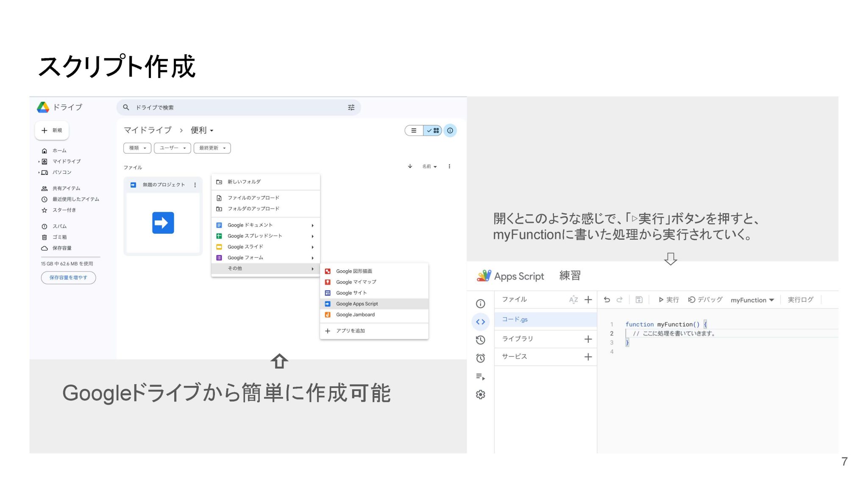Open more sort options menu
This screenshot has width=868, height=488.
[x=449, y=166]
